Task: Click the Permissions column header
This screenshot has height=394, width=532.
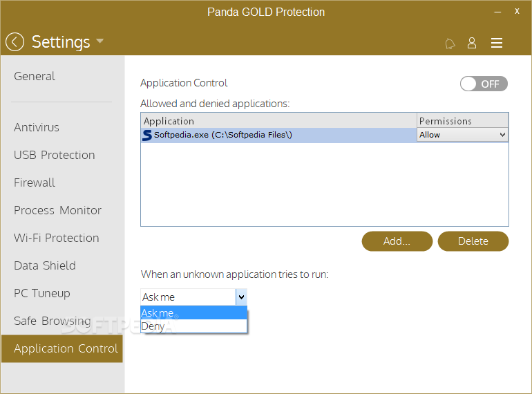Action: pyautogui.click(x=462, y=121)
